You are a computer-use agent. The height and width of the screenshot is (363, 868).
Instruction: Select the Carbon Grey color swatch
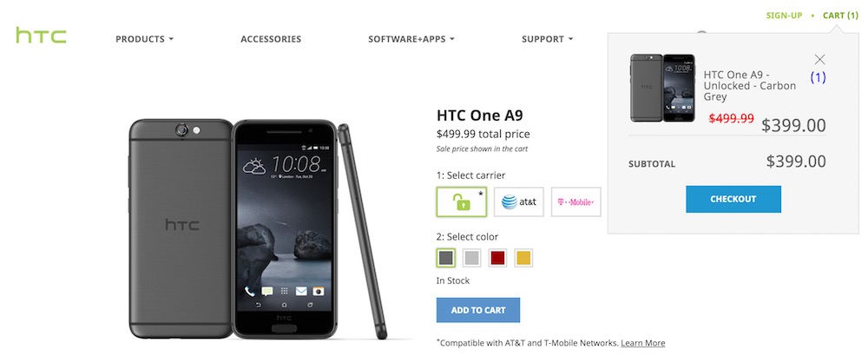445,258
